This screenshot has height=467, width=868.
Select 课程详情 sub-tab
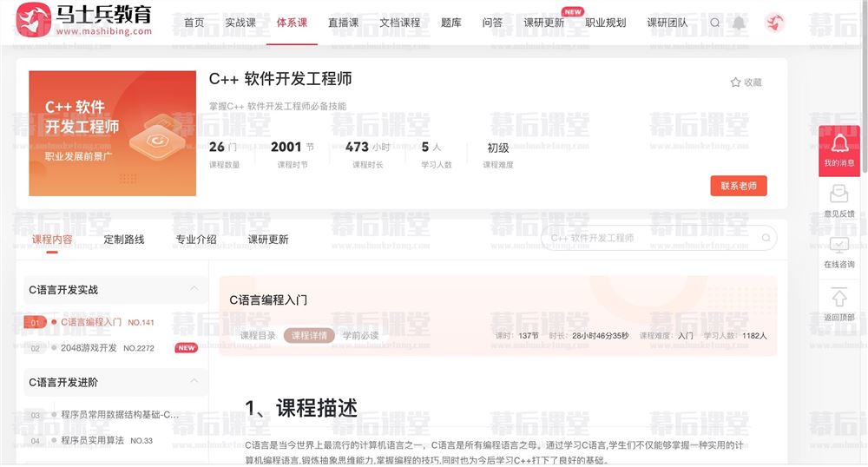(x=309, y=335)
